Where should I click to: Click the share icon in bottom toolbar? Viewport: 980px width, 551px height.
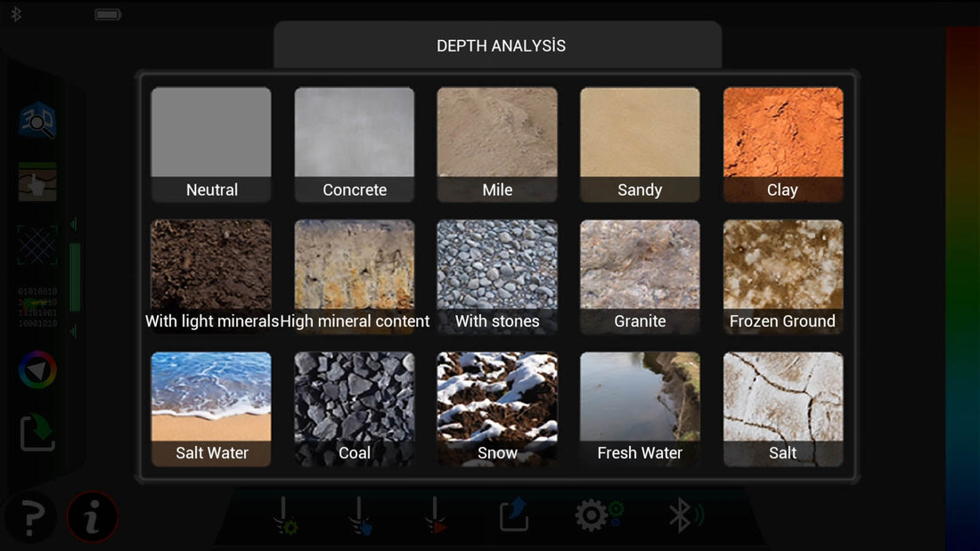513,515
